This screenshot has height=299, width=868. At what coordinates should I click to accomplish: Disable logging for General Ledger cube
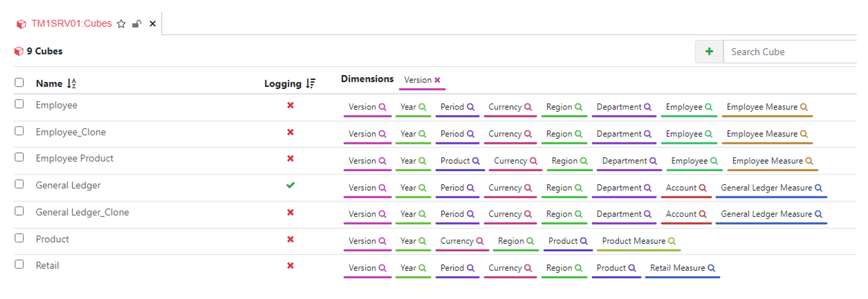(290, 186)
